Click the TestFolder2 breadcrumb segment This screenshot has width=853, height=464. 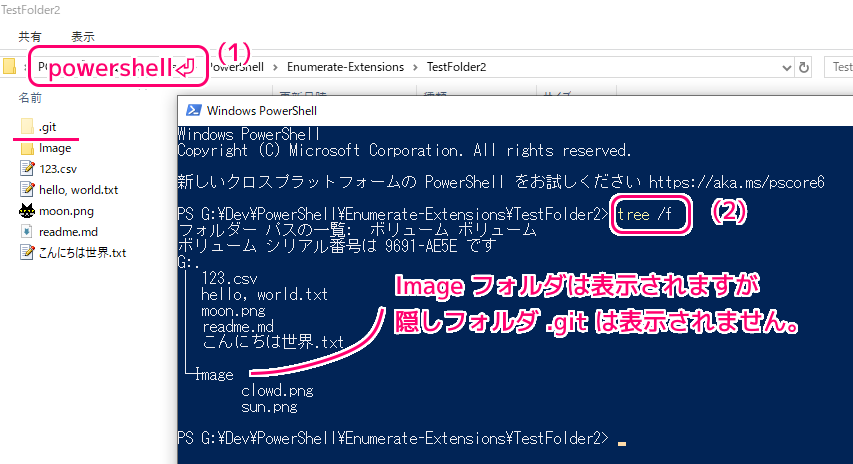click(x=456, y=67)
